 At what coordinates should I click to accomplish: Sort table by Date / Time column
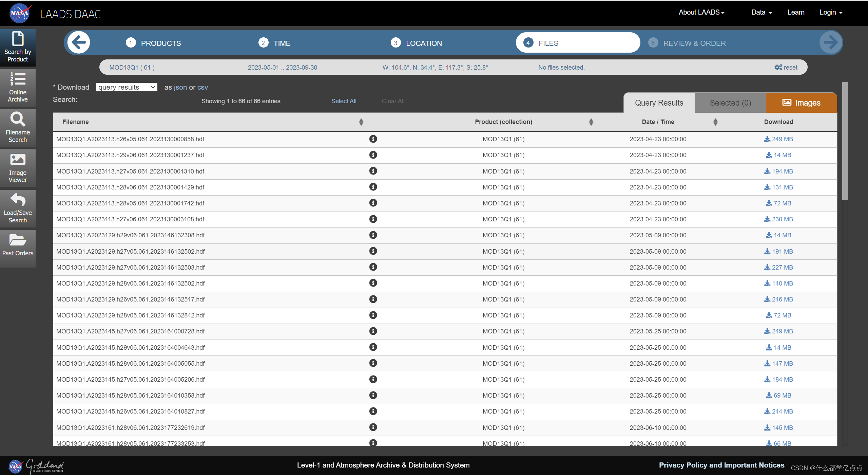point(715,122)
